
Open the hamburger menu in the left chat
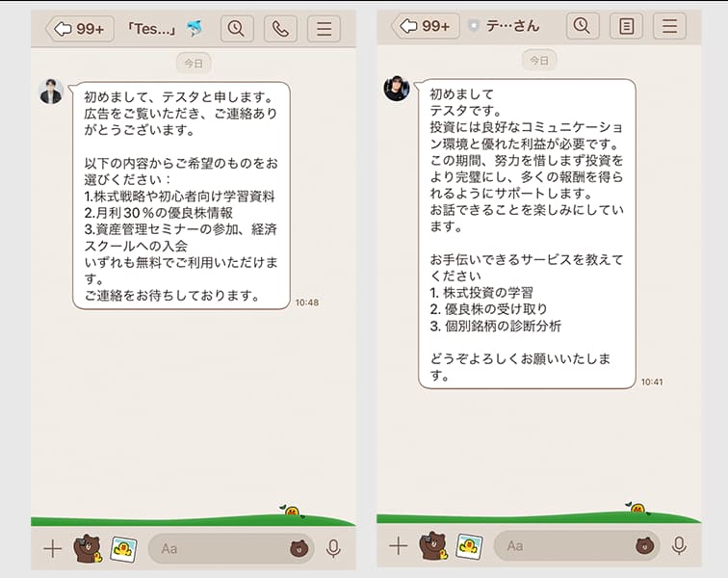(x=324, y=28)
